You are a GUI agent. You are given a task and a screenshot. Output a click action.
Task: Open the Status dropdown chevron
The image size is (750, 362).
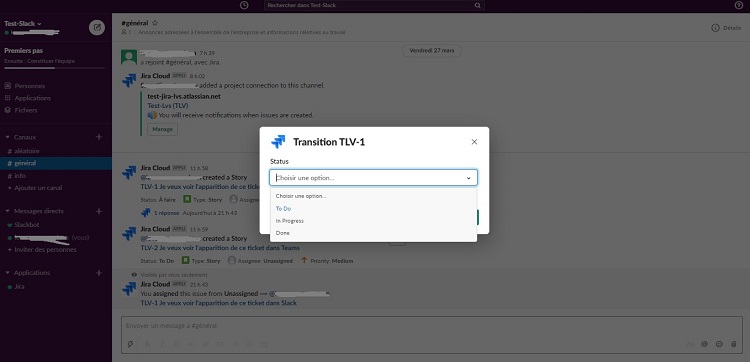pyautogui.click(x=469, y=178)
